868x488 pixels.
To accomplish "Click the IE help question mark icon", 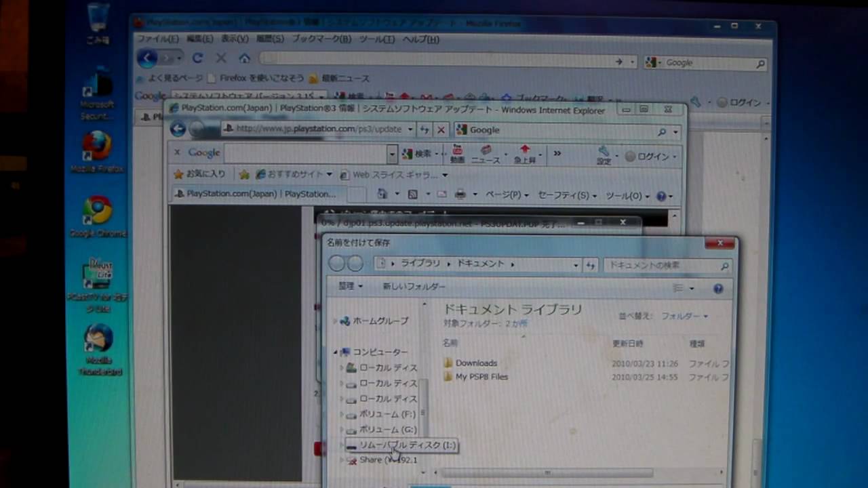I will coord(661,197).
